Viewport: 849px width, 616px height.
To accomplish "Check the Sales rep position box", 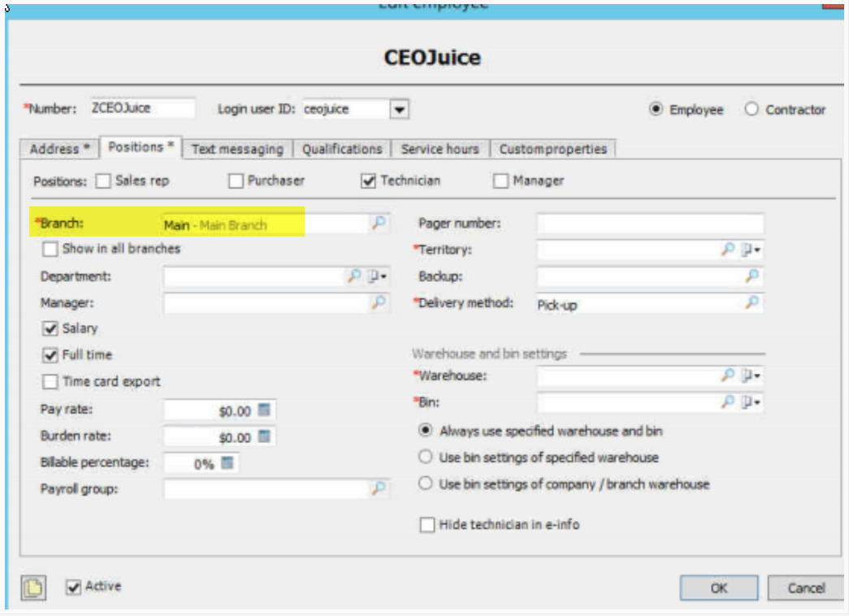I will click(103, 181).
